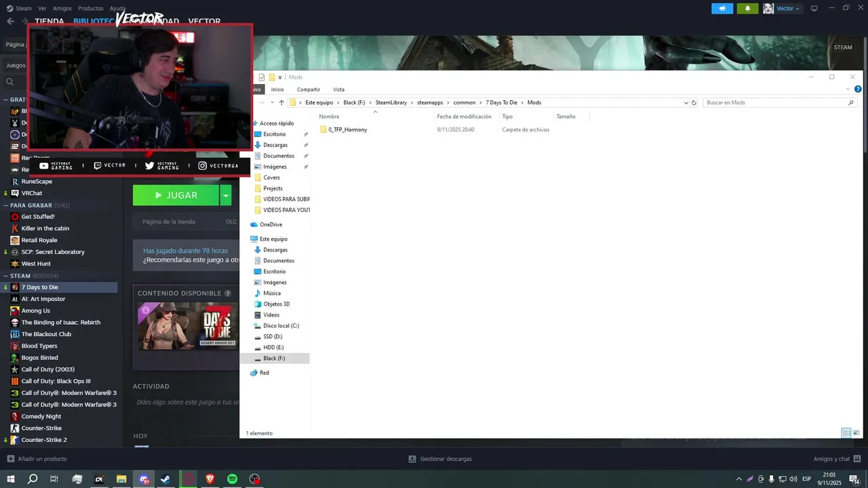The height and width of the screenshot is (488, 868).
Task: Show hidden system tray icons chevron
Action: [739, 479]
